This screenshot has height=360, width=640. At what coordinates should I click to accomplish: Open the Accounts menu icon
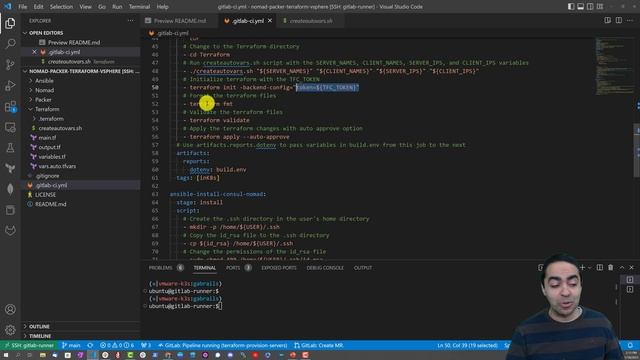pyautogui.click(x=10, y=309)
